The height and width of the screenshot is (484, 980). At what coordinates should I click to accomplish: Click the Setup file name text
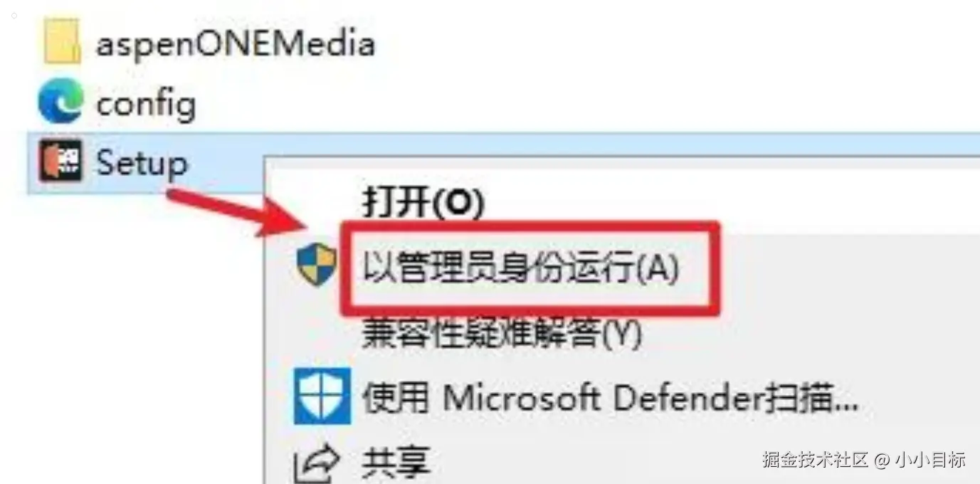click(x=142, y=164)
